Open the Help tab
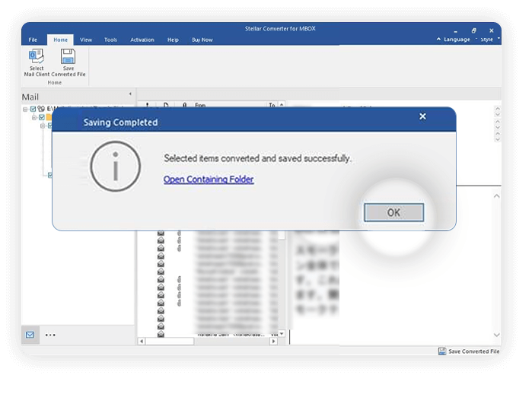Viewport: 532px width, 394px height. 173,40
